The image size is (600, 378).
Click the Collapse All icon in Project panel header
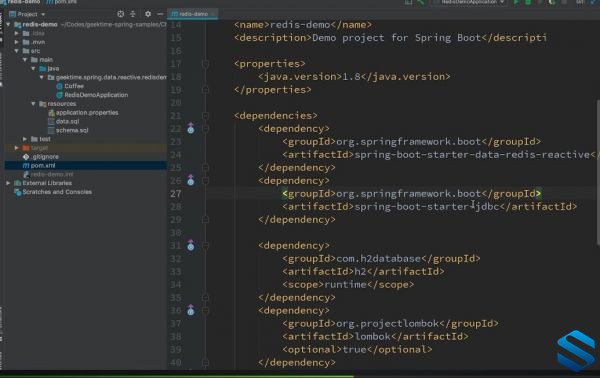[133, 14]
